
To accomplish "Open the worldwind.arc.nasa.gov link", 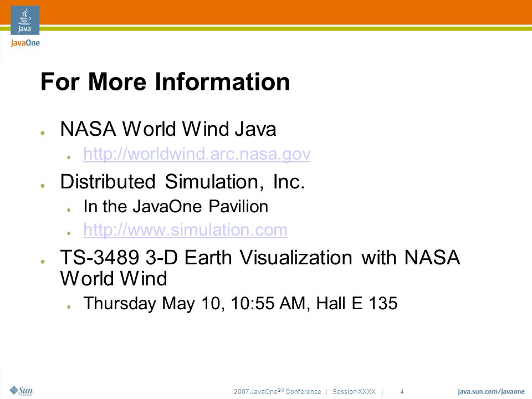I will [x=197, y=154].
